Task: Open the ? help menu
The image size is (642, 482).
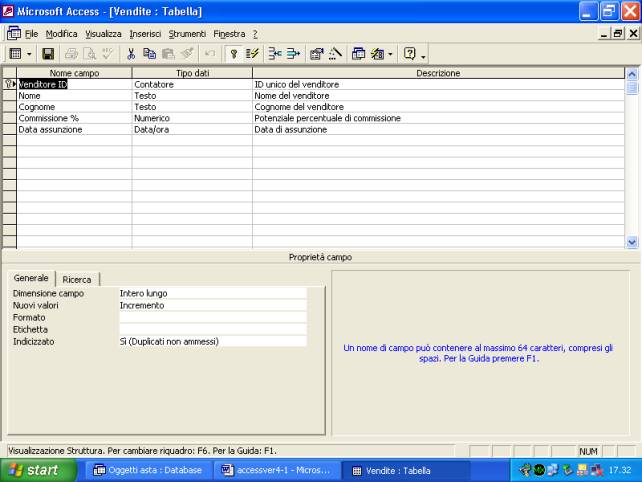Action: click(255, 34)
